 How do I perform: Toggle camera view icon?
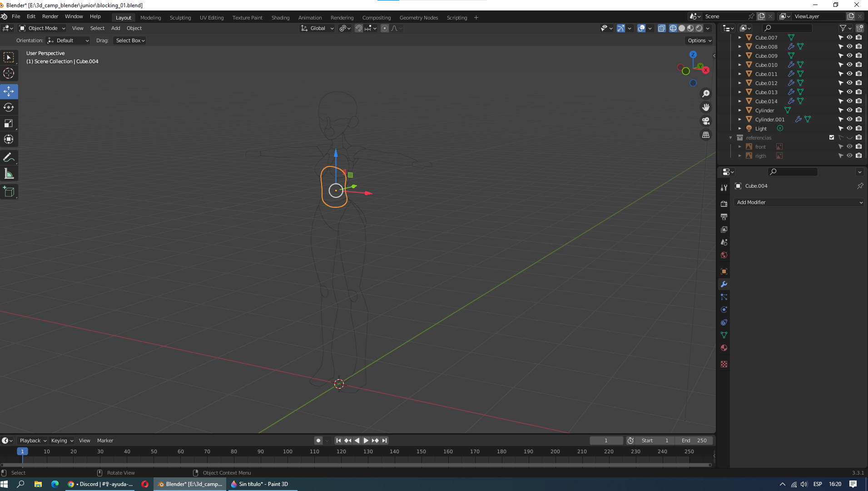point(706,121)
